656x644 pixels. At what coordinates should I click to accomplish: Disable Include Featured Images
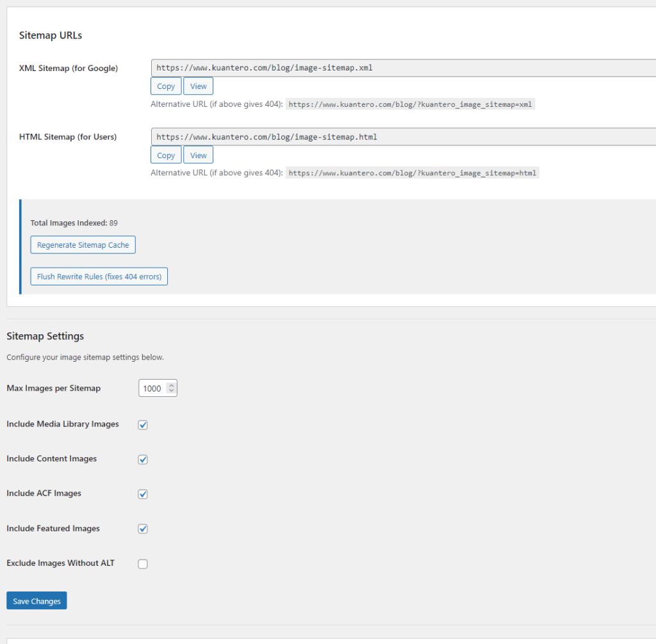coord(142,529)
